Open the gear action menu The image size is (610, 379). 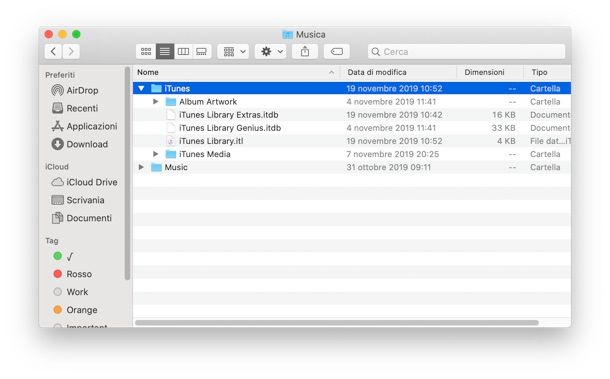271,51
